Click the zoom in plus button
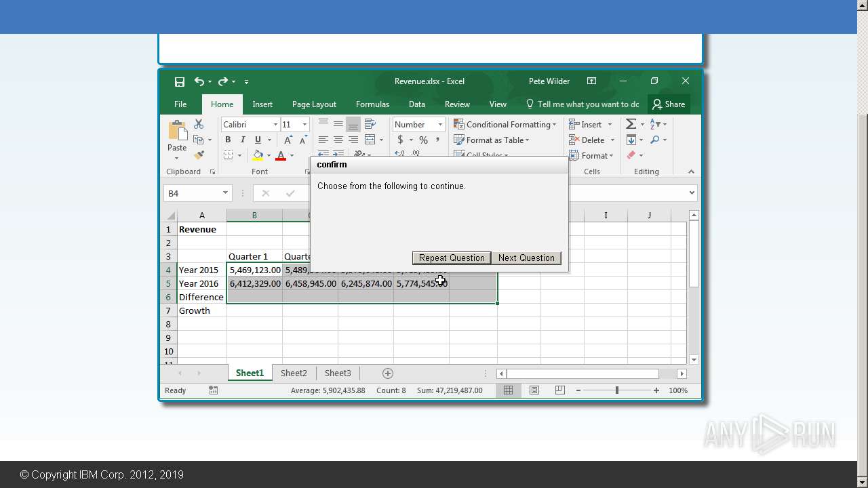The width and height of the screenshot is (868, 488). point(656,390)
